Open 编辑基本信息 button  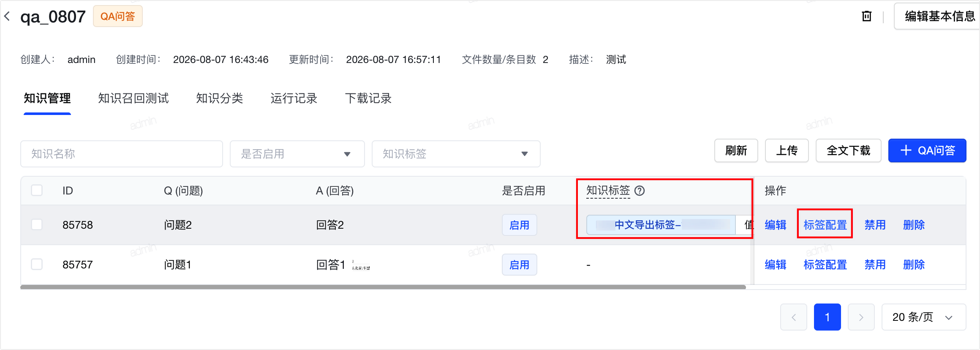pyautogui.click(x=936, y=16)
